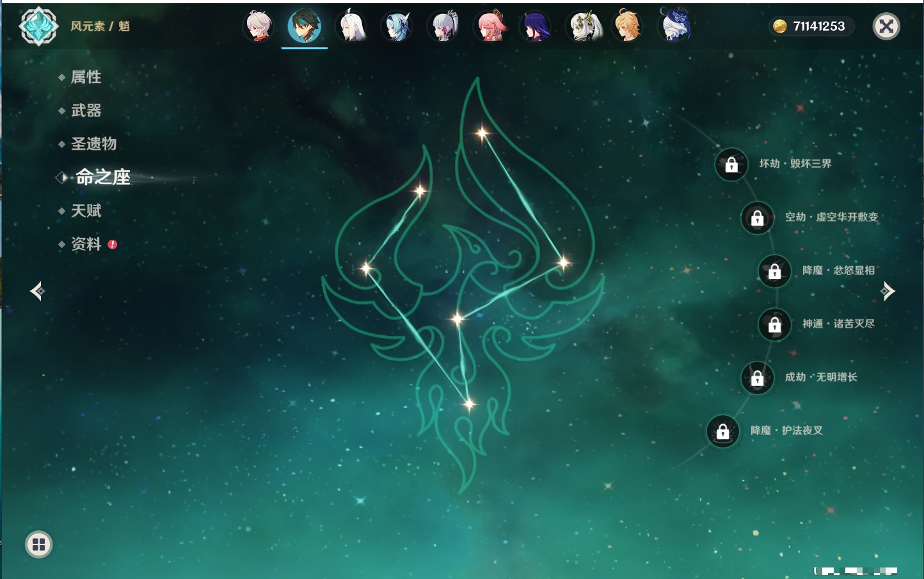Click the Mora coin icon
924x579 pixels.
coord(779,26)
